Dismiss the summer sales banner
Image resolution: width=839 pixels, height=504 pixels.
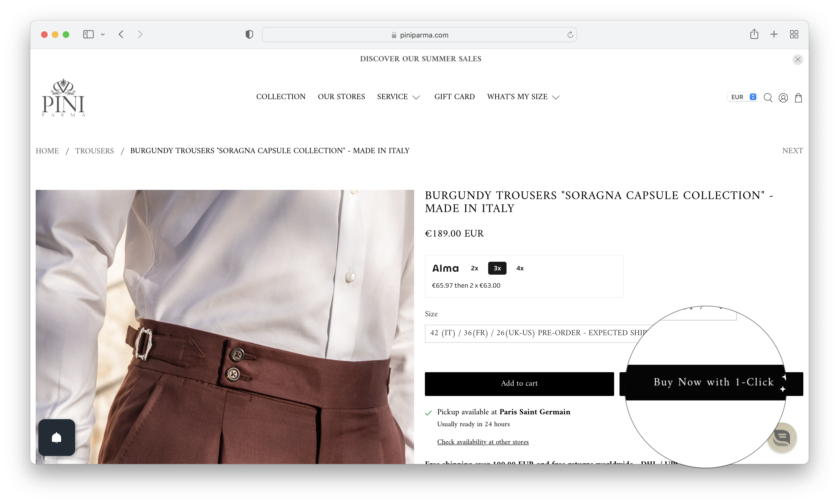(798, 59)
